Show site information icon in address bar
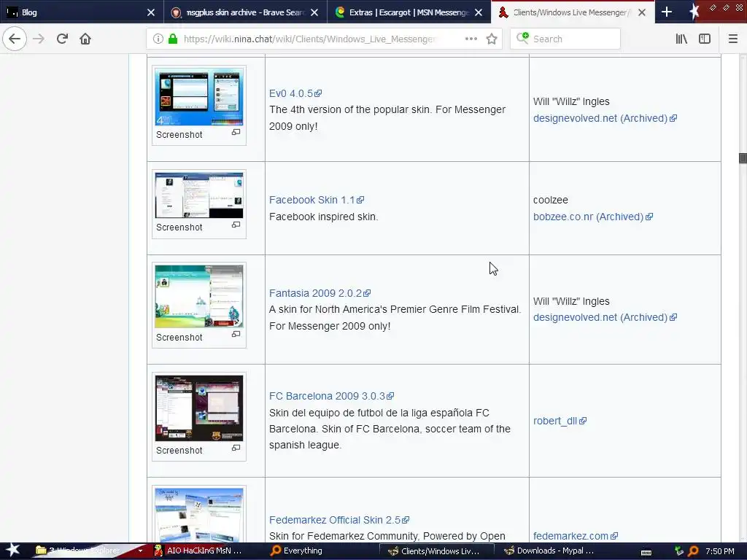This screenshot has width=747, height=560. pyautogui.click(x=158, y=39)
